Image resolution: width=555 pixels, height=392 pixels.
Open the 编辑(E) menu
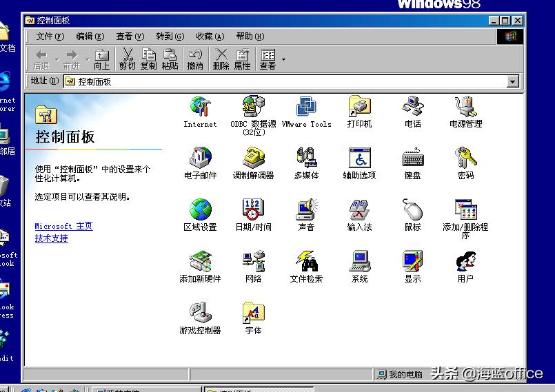[x=90, y=37]
